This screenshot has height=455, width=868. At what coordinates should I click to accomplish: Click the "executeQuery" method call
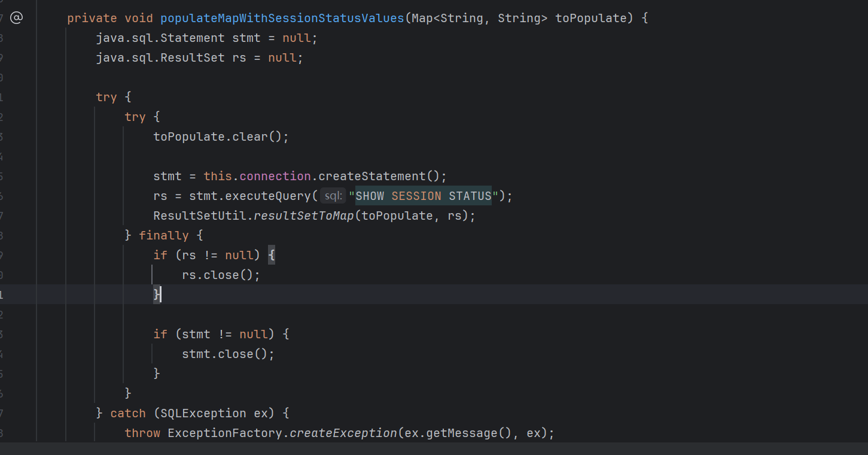pos(268,196)
